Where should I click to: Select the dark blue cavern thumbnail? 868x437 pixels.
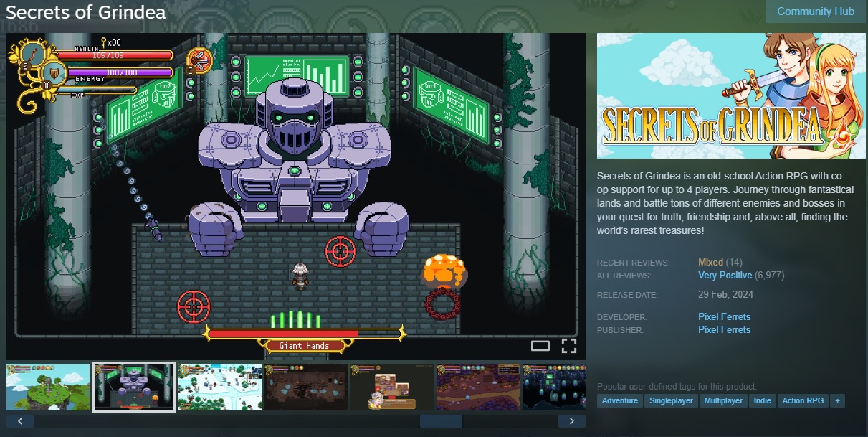click(x=554, y=387)
